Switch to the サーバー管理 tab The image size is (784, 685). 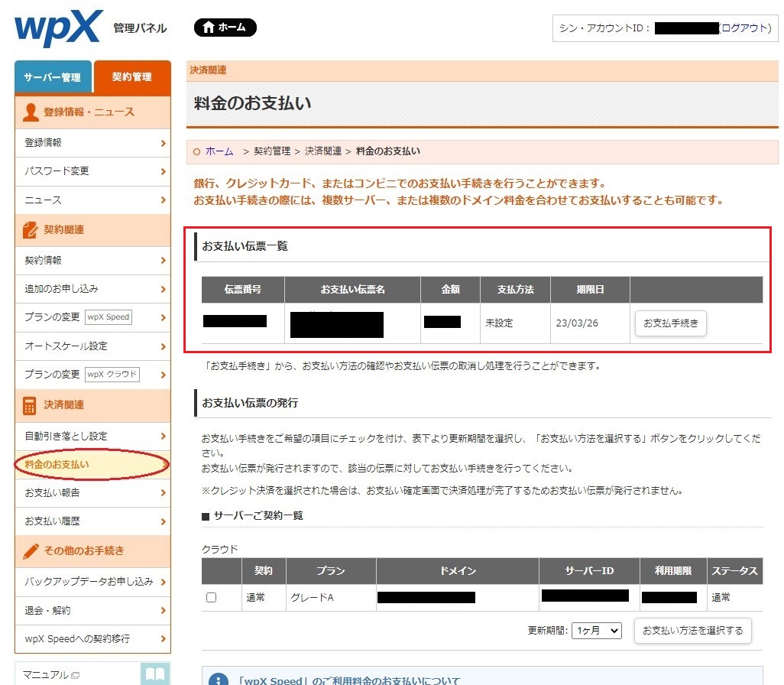pos(52,77)
